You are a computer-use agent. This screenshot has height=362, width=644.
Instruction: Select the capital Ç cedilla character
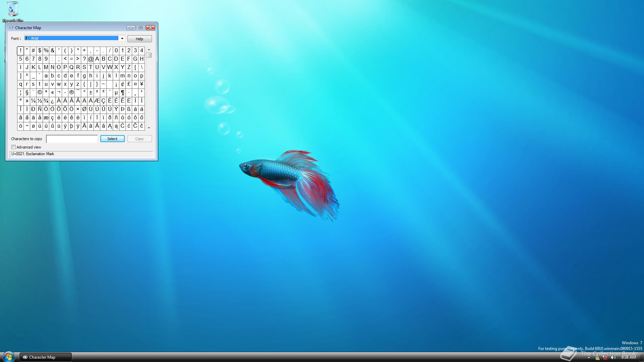103,101
